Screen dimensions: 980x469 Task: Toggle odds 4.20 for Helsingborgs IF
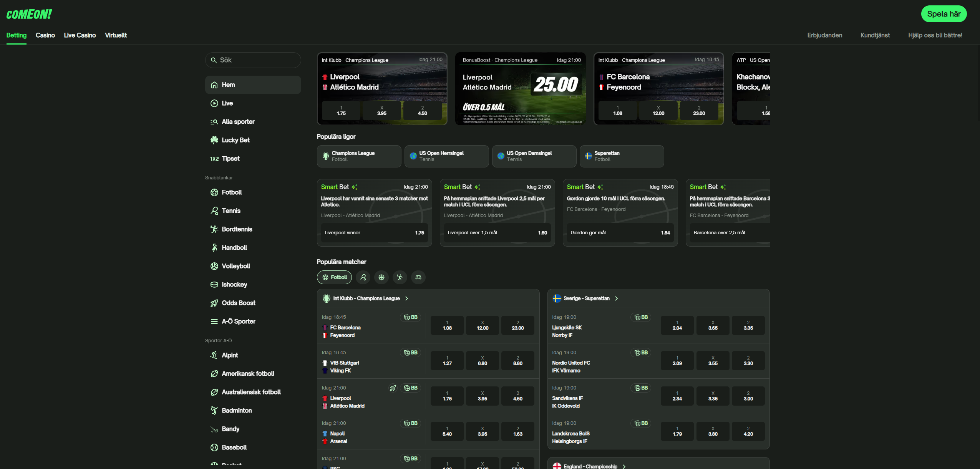coord(748,431)
